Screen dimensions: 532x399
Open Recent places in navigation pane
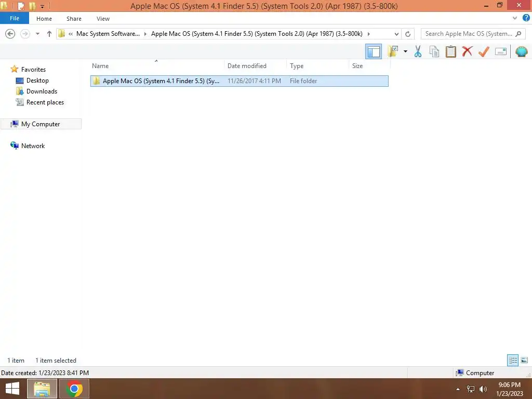point(45,102)
